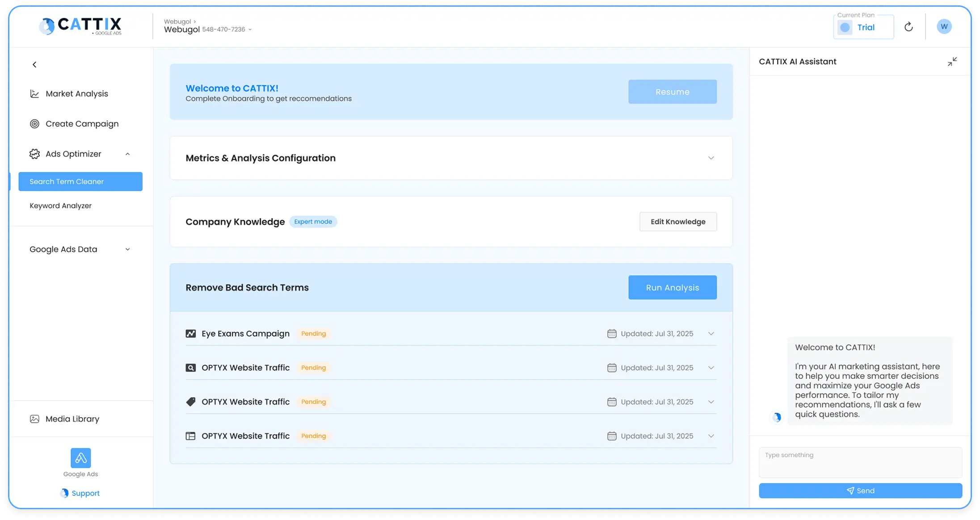Collapse the CATTIX AI Assistant panel
Image resolution: width=980 pixels, height=520 pixels.
point(952,61)
